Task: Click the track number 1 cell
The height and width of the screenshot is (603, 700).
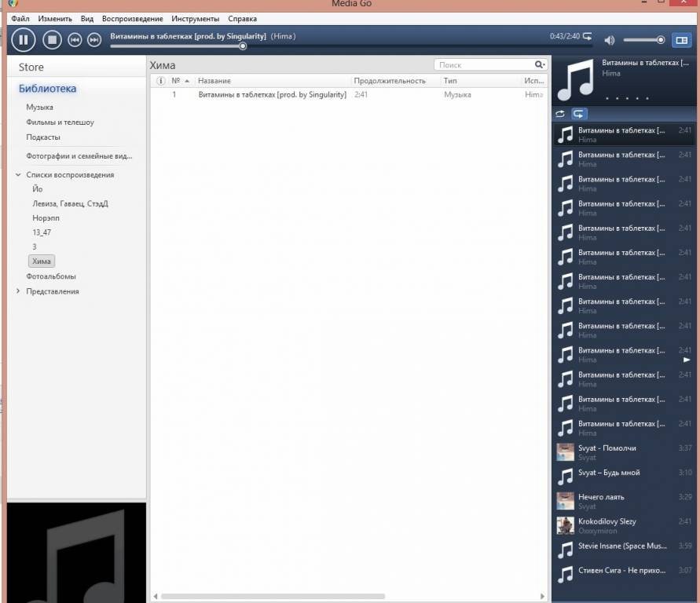Action: click(x=174, y=94)
